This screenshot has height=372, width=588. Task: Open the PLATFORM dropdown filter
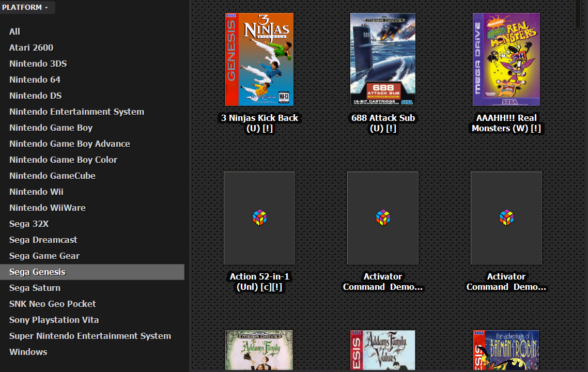27,7
